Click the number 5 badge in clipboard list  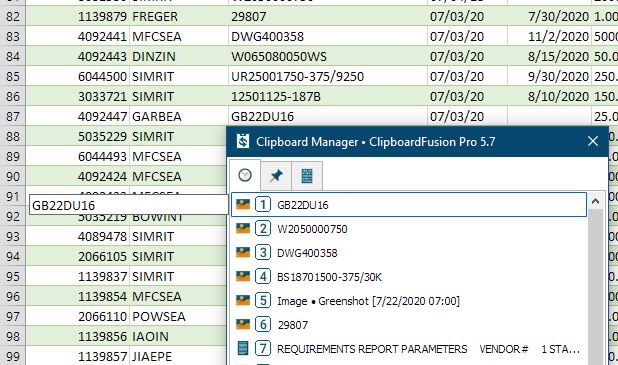pyautogui.click(x=263, y=301)
